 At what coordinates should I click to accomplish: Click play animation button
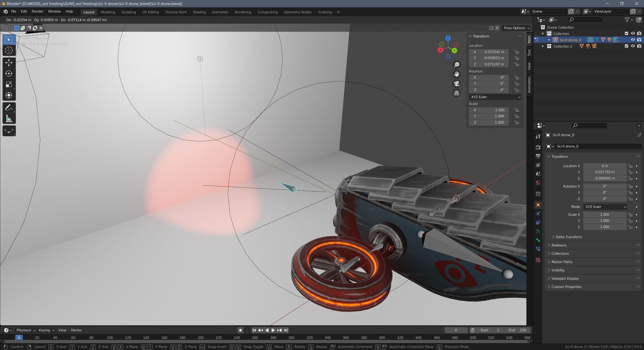[273, 330]
